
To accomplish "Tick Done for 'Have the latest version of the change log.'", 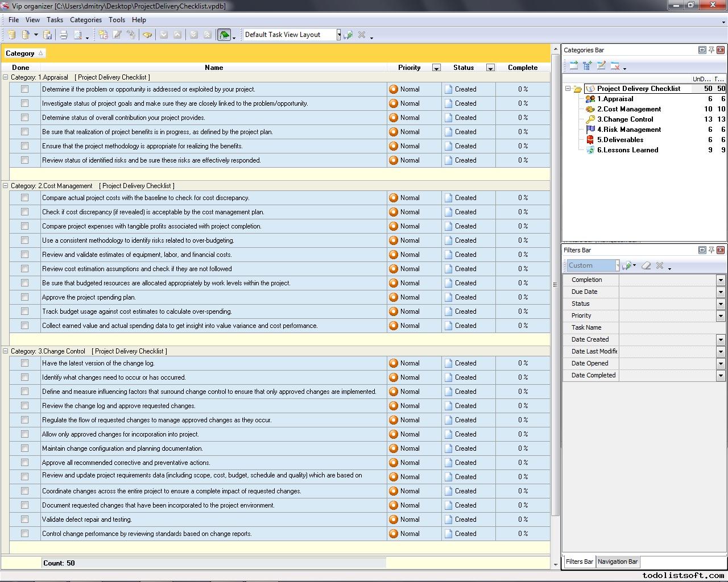I will (24, 363).
